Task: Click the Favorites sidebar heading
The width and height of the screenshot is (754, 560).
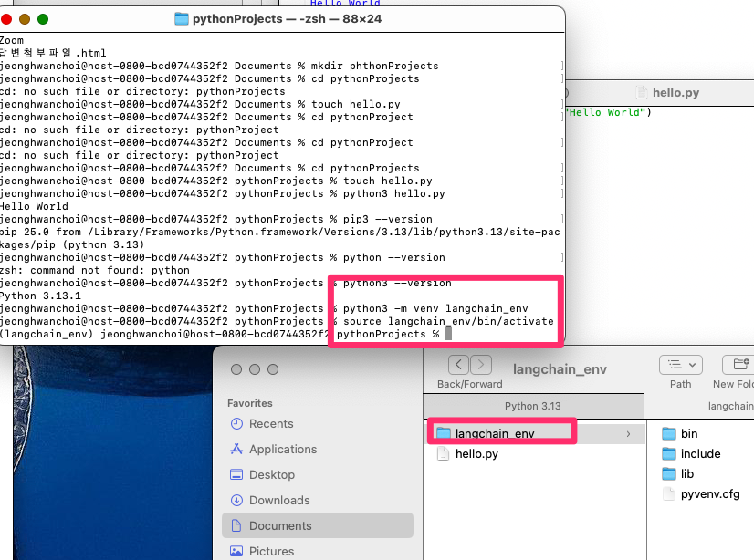Action: (x=250, y=403)
